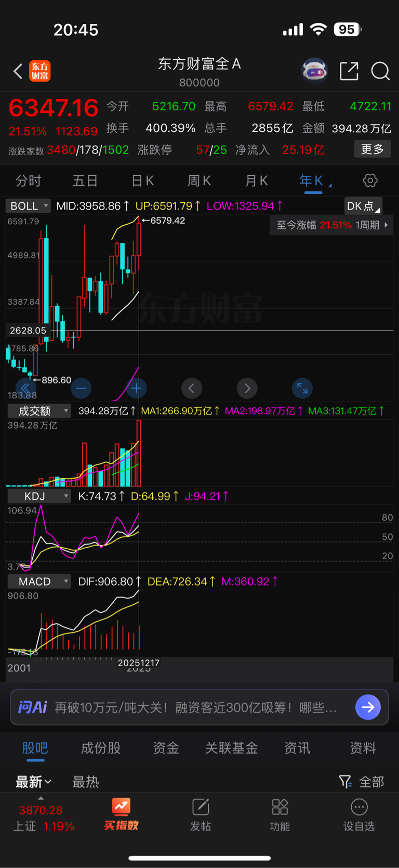399x868 pixels.
Task: Tap crosshair price label 2628.05
Action: click(28, 330)
